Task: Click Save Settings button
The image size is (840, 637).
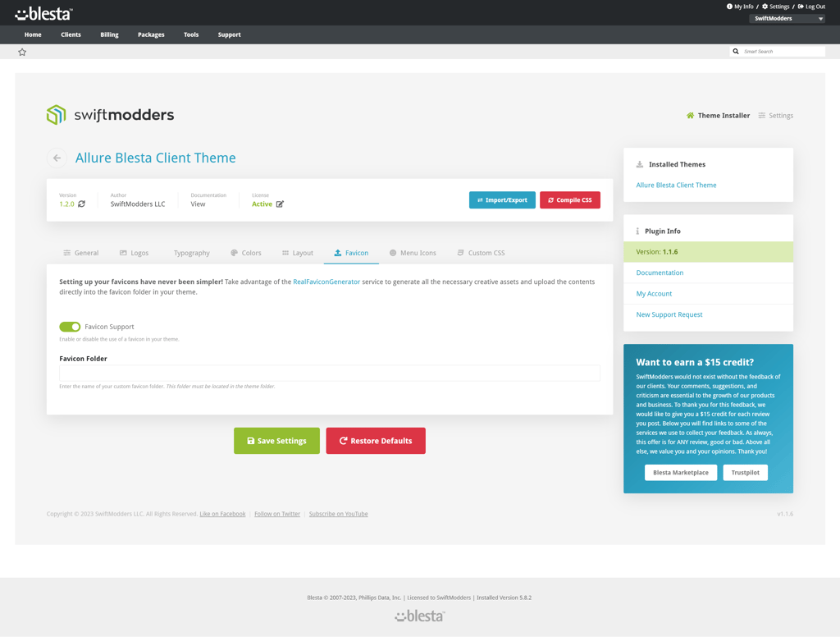Action: 276,441
